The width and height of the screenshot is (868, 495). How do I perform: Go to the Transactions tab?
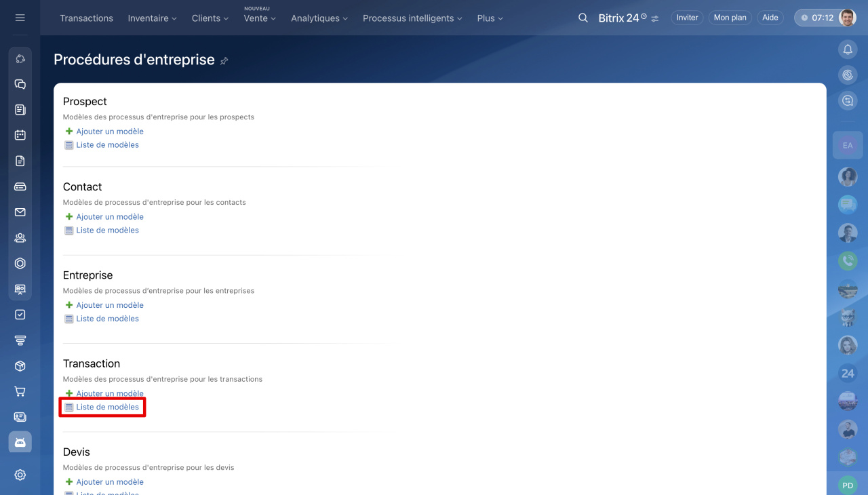(86, 18)
